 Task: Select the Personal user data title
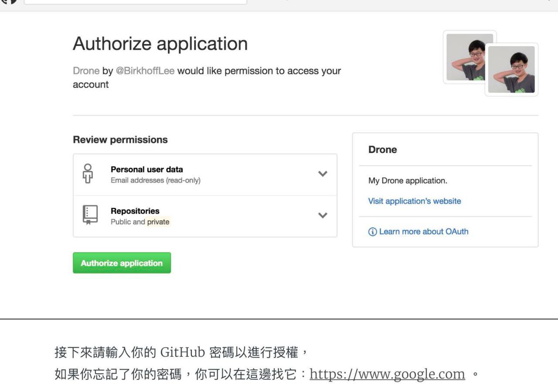146,169
